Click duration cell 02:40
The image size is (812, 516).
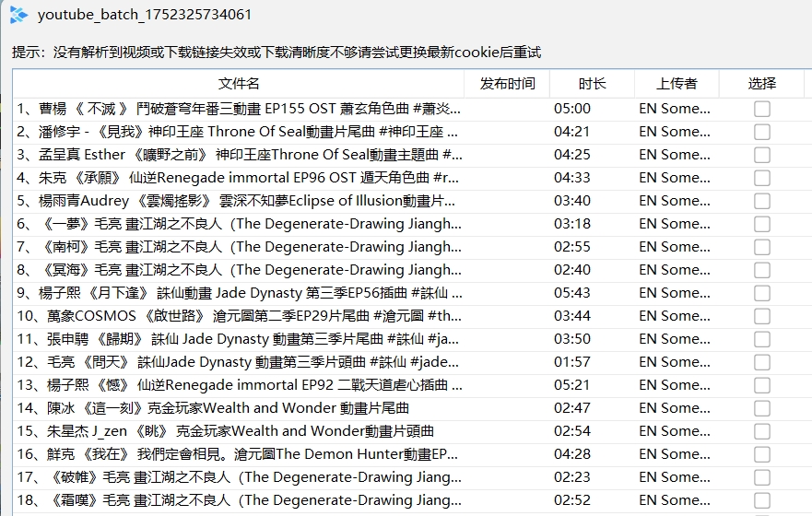571,270
